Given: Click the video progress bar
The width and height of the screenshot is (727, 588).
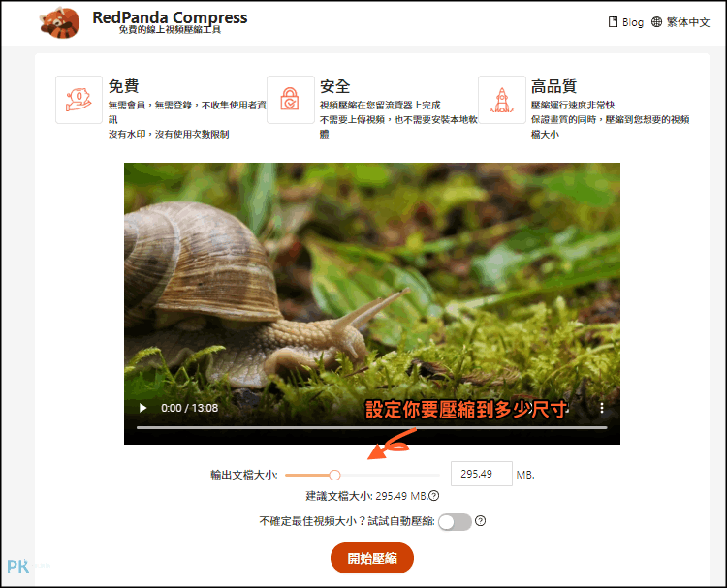Looking at the screenshot, I should [x=372, y=427].
